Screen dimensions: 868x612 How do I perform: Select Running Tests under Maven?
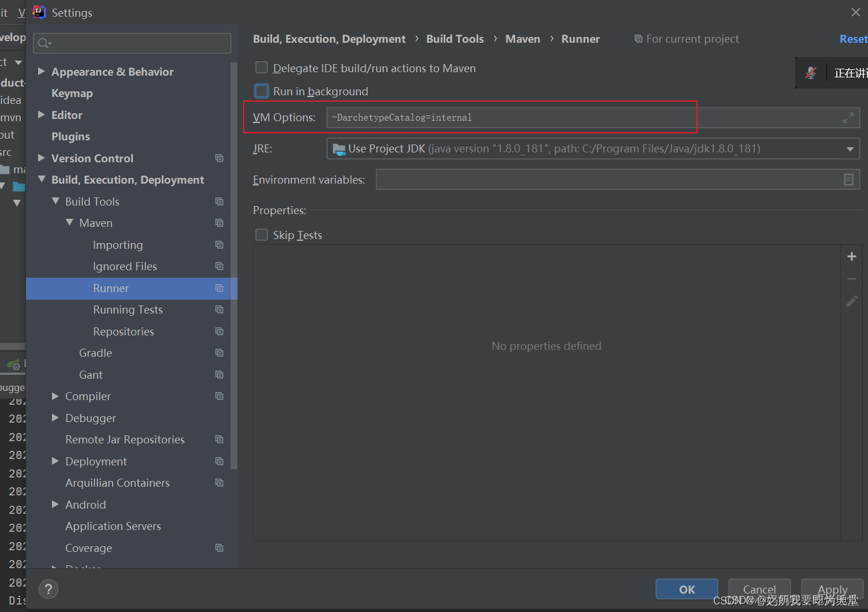128,310
